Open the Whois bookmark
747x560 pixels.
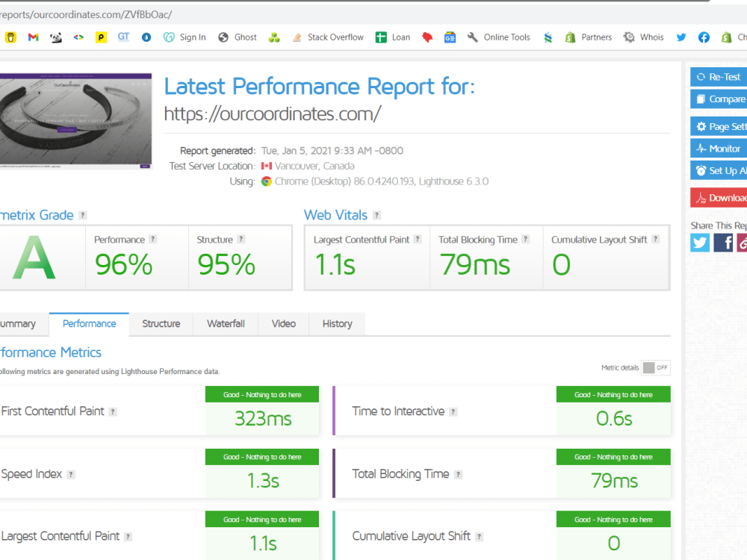click(x=644, y=37)
